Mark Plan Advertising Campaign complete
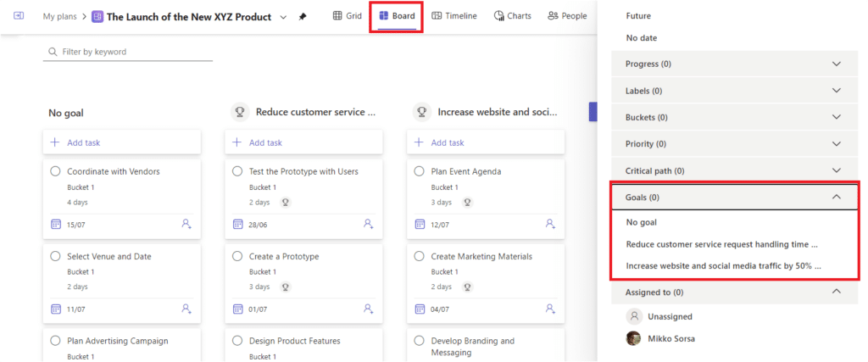 point(55,341)
